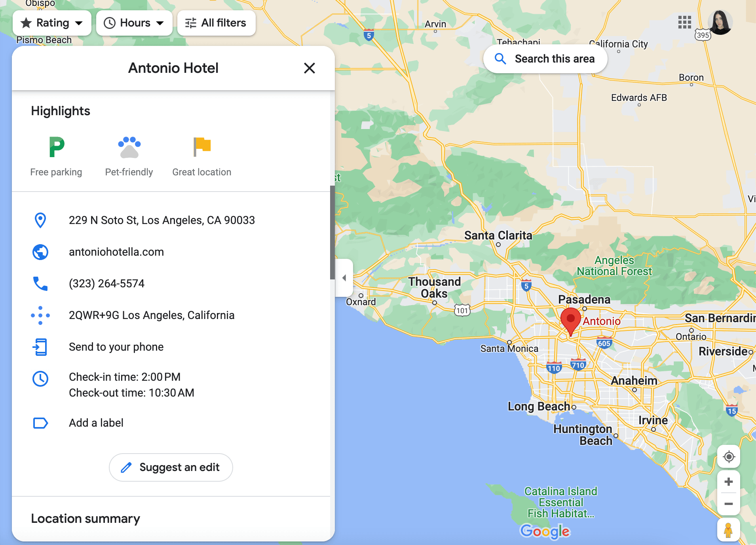Click the Great location flag icon
Viewport: 756px width, 545px height.
[202, 147]
